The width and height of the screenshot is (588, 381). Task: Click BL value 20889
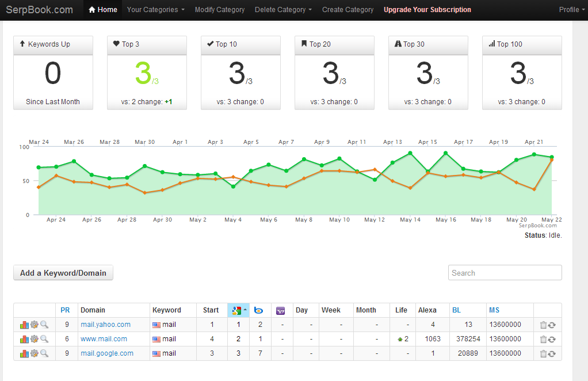pos(468,353)
